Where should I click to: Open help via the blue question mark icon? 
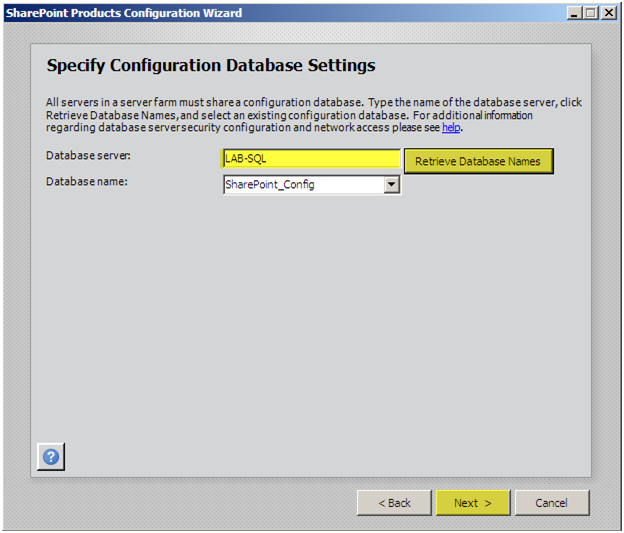51,457
